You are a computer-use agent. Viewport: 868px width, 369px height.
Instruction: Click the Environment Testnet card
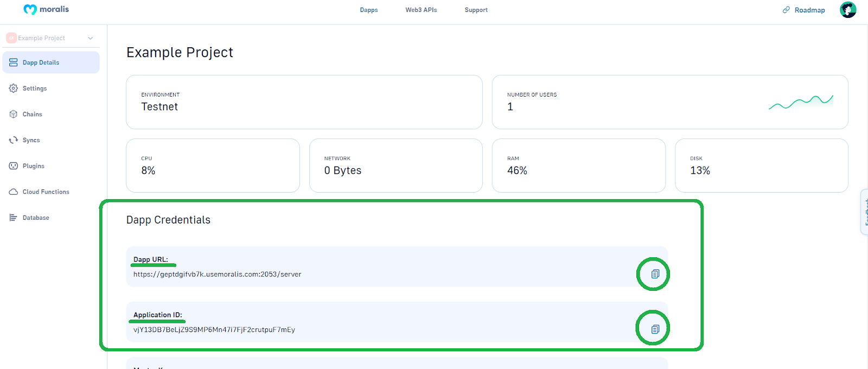[304, 102]
